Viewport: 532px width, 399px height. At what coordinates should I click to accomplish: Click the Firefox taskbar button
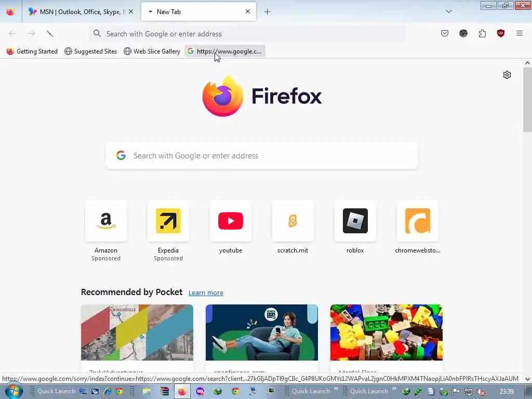[182, 391]
